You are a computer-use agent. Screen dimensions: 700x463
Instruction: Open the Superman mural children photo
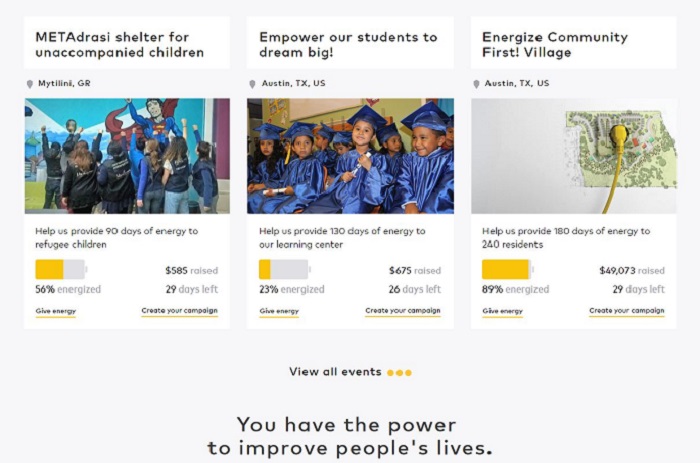point(127,156)
